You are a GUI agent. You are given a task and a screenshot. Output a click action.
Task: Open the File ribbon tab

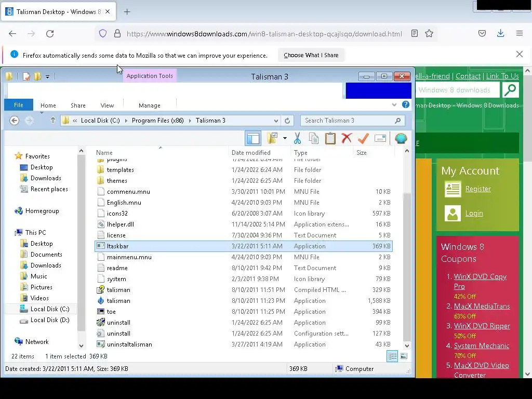(19, 105)
